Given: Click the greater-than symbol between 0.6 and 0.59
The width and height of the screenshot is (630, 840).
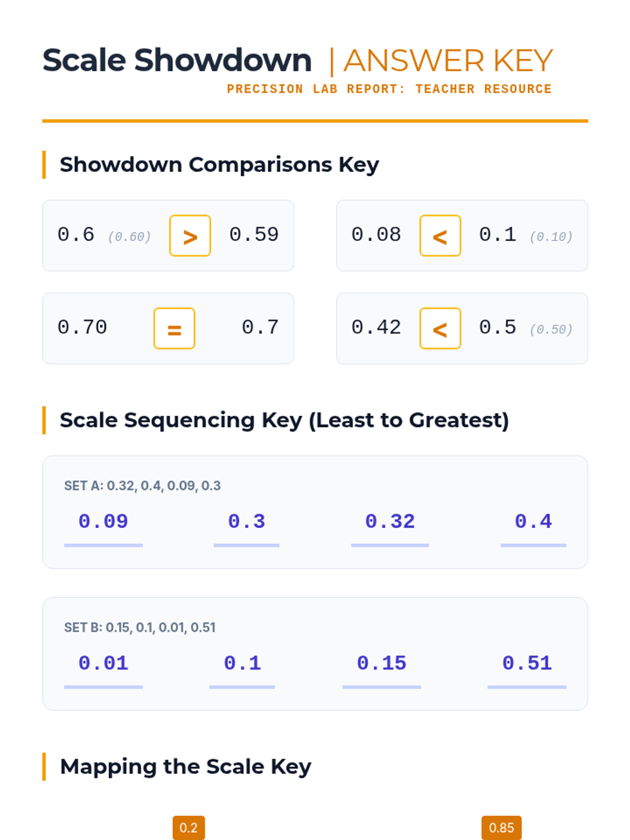Looking at the screenshot, I should tap(190, 236).
